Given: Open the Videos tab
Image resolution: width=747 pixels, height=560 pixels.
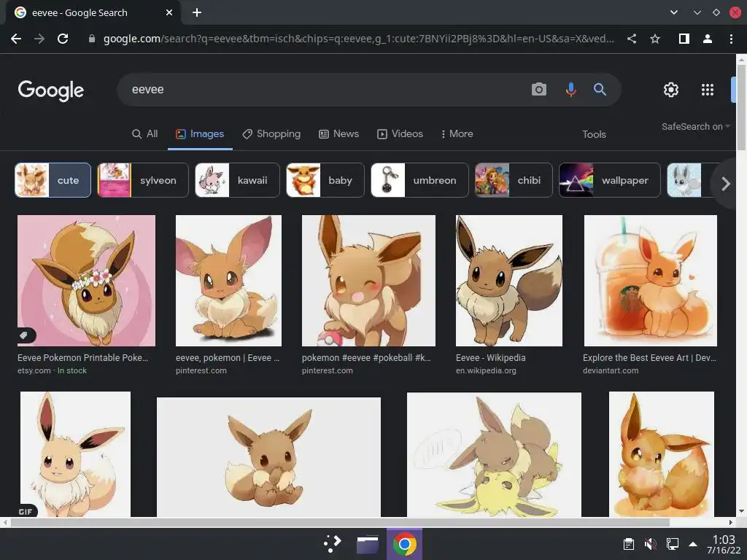Looking at the screenshot, I should [400, 134].
